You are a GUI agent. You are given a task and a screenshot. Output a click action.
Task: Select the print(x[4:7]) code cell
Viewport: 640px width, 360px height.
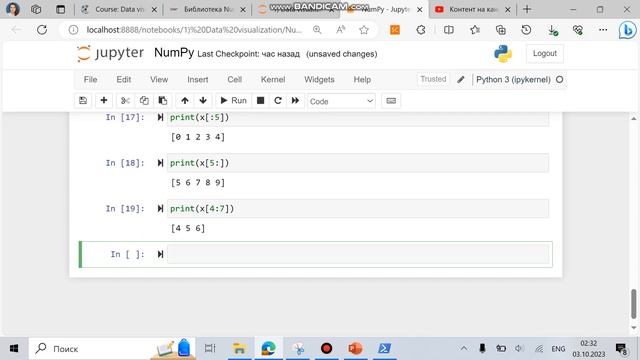358,209
